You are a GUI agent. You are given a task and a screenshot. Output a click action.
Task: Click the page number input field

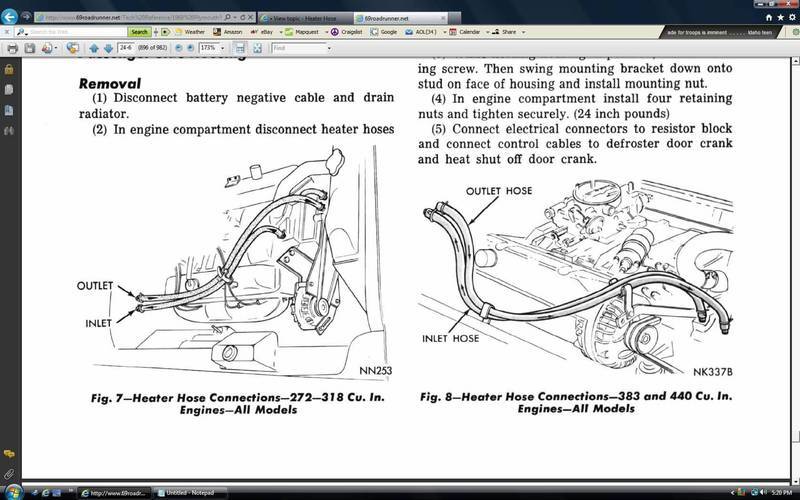click(x=127, y=48)
